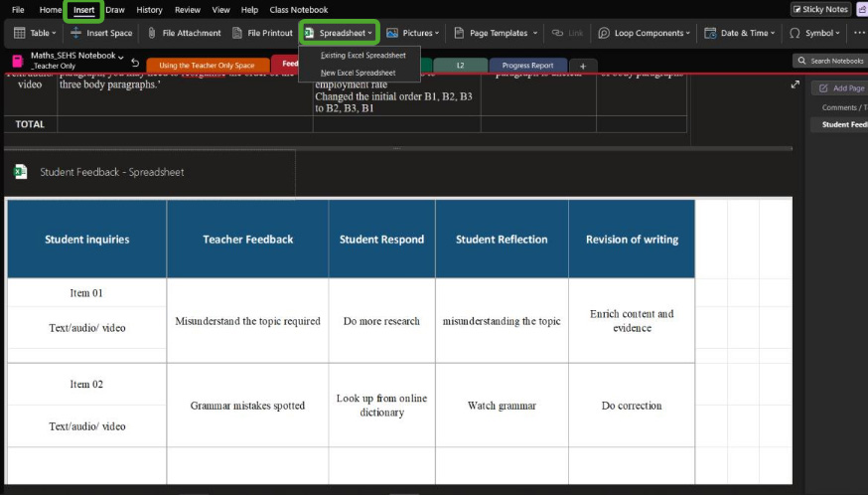
Task: Click the Add Page button
Action: [841, 87]
